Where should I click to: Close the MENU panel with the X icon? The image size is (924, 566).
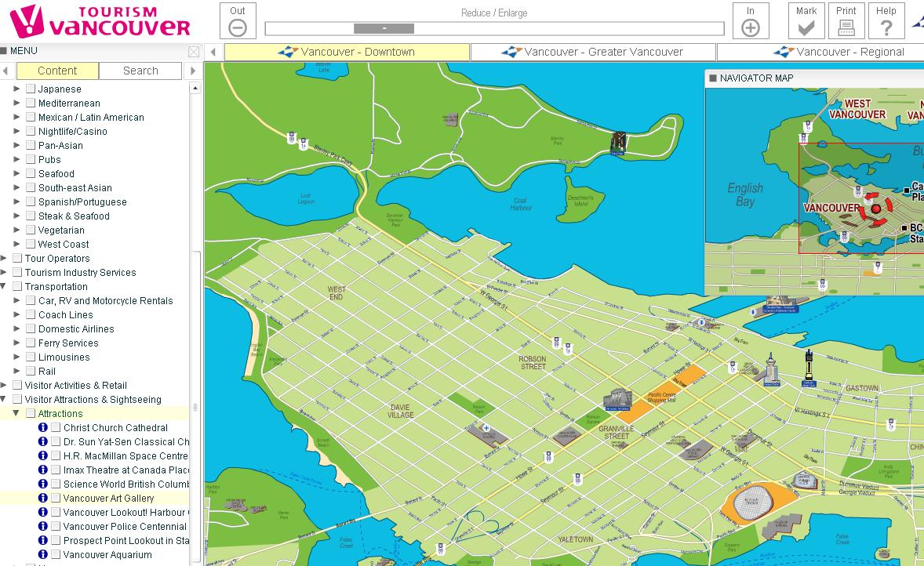[193, 51]
